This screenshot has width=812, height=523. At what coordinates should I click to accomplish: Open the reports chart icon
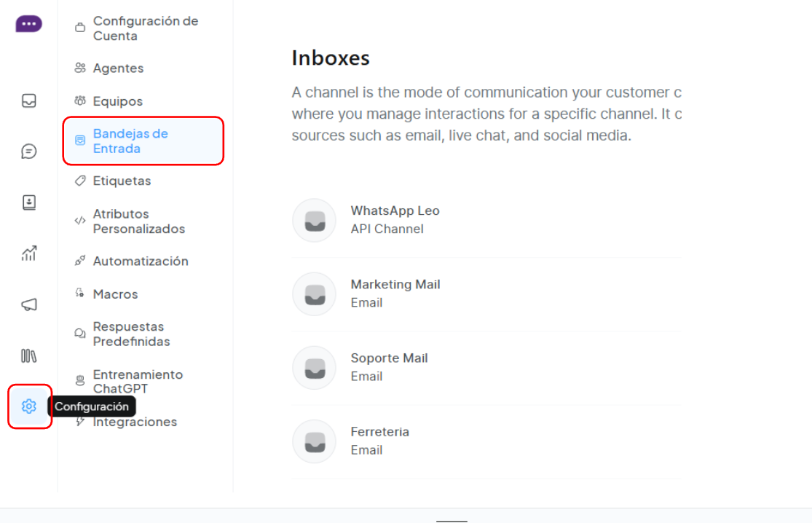pyautogui.click(x=29, y=253)
